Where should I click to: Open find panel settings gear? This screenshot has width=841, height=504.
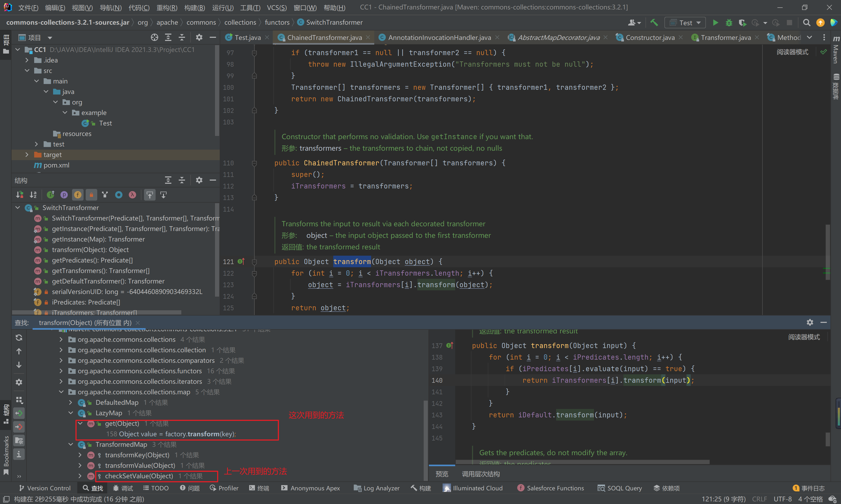coord(810,322)
